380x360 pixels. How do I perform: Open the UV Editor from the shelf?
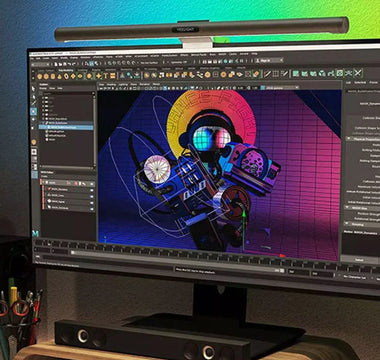(x=340, y=73)
